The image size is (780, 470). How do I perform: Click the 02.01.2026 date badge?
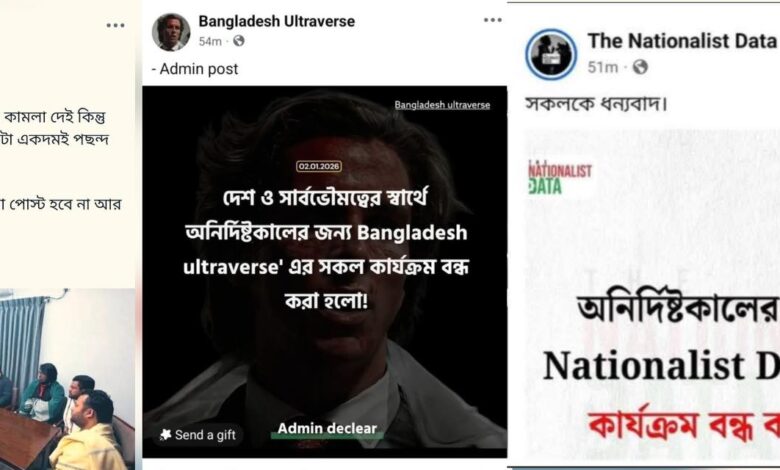[319, 166]
